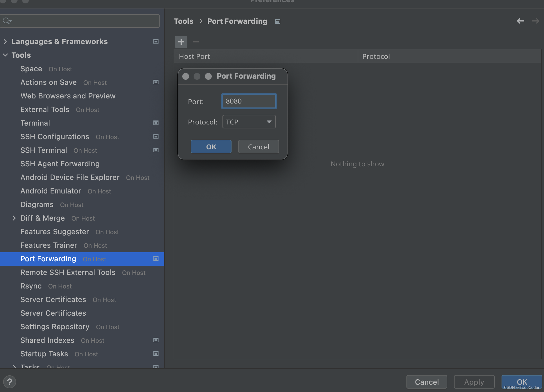Image resolution: width=544 pixels, height=392 pixels.
Task: Click Cancel in the Port Forwarding dialog
Action: (258, 147)
